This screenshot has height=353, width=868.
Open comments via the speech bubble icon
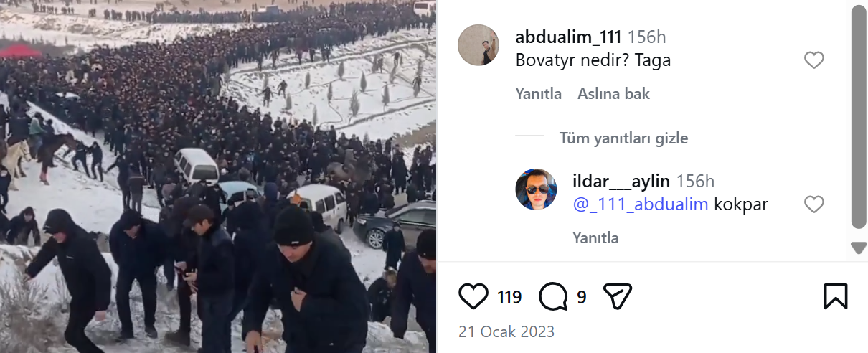(553, 296)
